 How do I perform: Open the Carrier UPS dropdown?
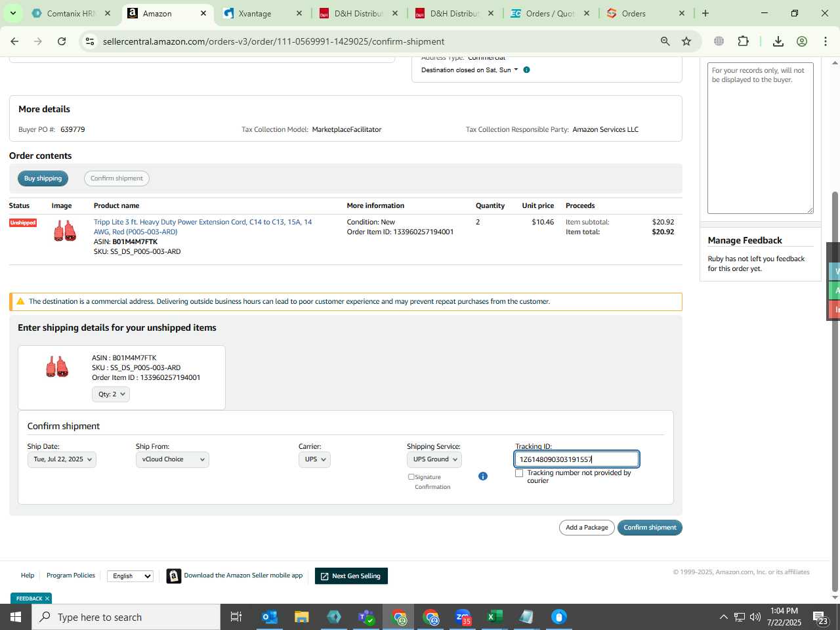(314, 459)
